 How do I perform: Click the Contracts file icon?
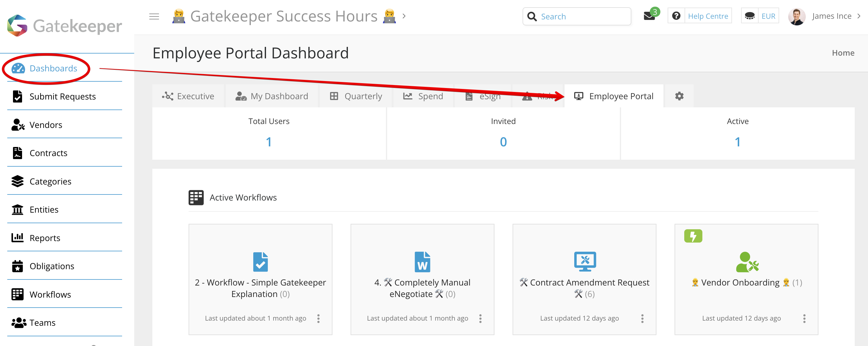(x=17, y=153)
